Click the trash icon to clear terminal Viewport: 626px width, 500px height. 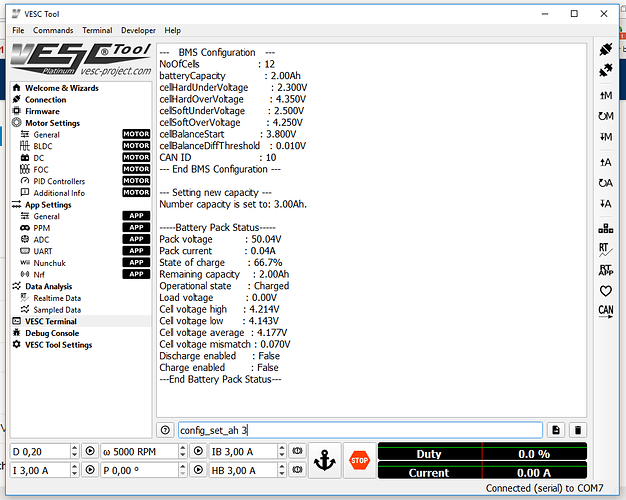577,430
